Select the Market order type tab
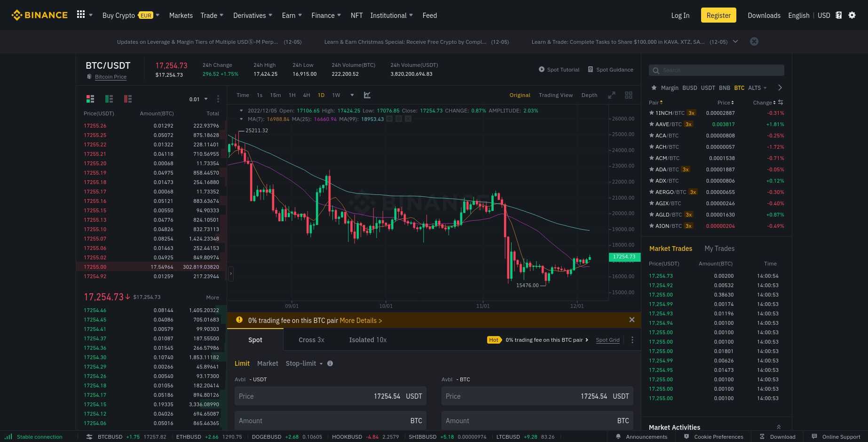Screen dimensions: 868x442 [x=268, y=363]
